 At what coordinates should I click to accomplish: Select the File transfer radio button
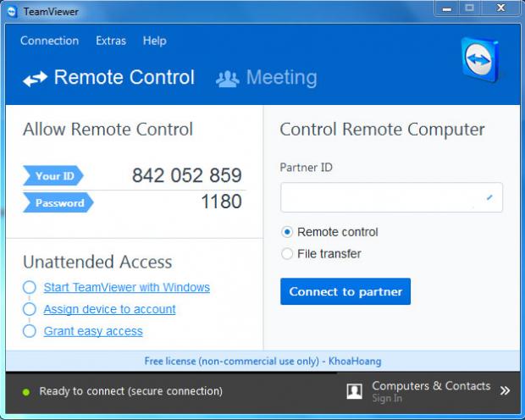point(287,253)
